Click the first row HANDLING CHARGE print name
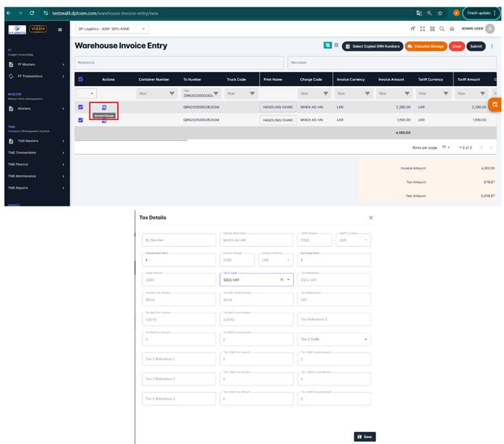Viewport: 504px width, 444px height. coord(278,107)
